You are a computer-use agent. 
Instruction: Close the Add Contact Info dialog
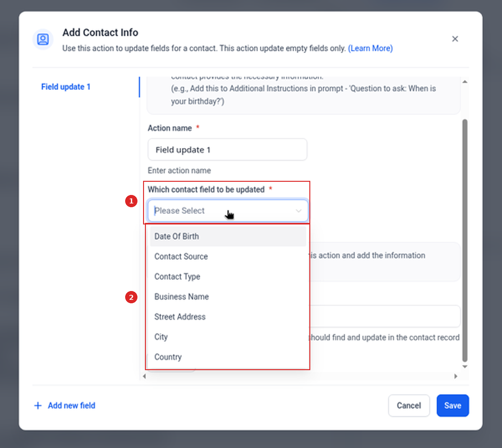[455, 39]
